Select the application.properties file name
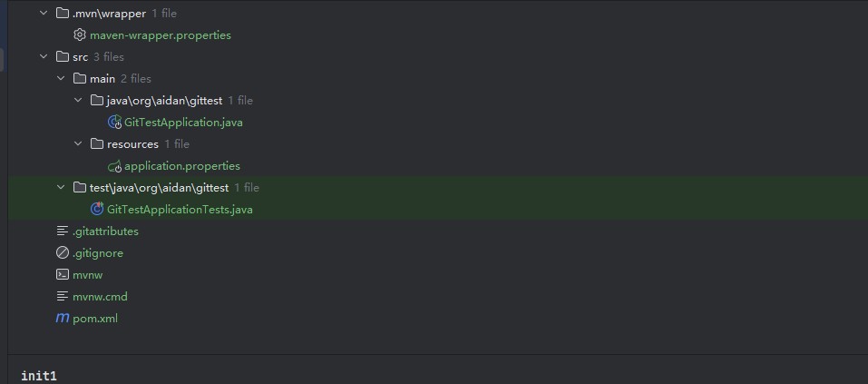868x384 pixels. 181,166
